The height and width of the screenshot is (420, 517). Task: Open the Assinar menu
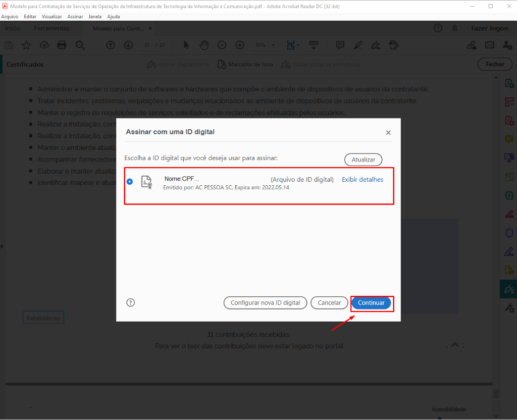click(x=75, y=17)
